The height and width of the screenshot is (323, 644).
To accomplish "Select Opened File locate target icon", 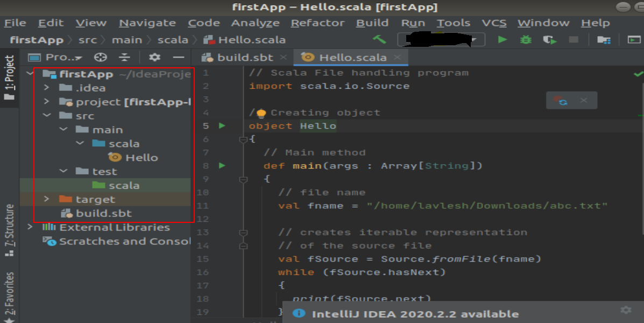I will click(x=100, y=57).
